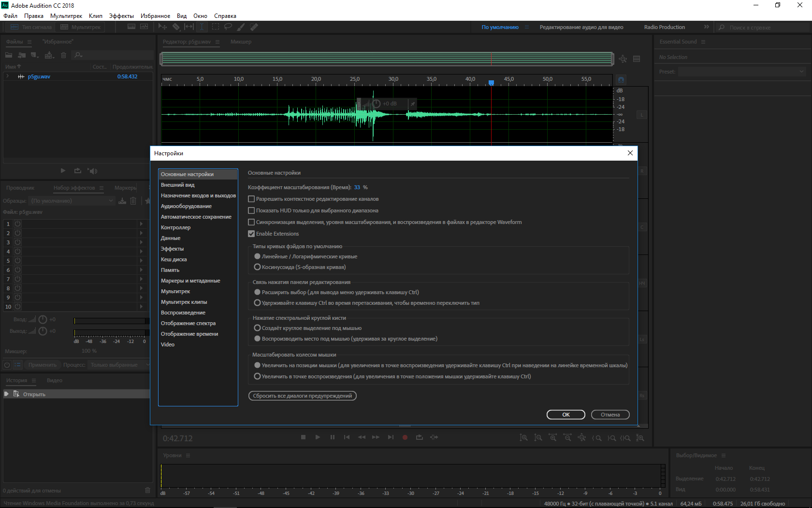Select the Slip tool in the toolbar
Viewport: 812px width, 508px height.
tap(189, 27)
